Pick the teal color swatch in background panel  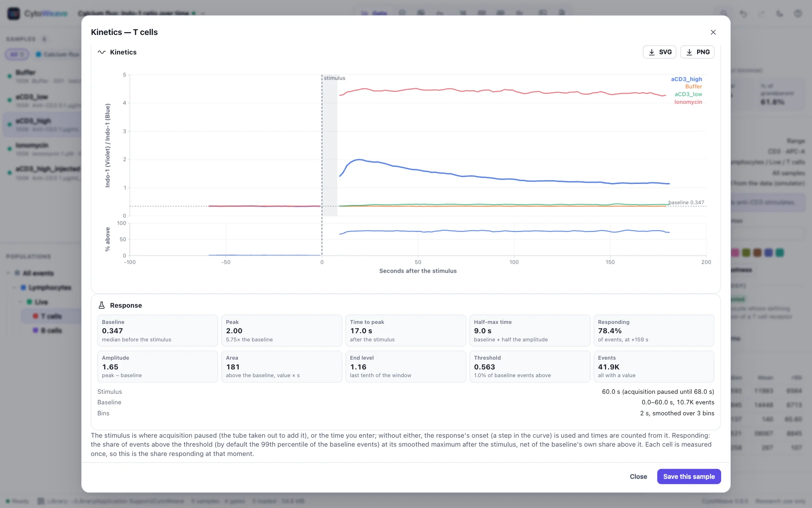(780, 252)
